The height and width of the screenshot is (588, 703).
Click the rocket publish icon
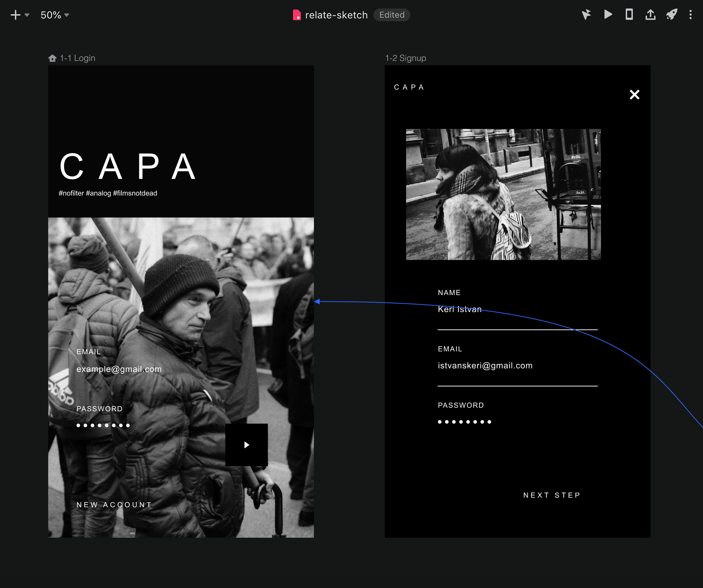[671, 15]
